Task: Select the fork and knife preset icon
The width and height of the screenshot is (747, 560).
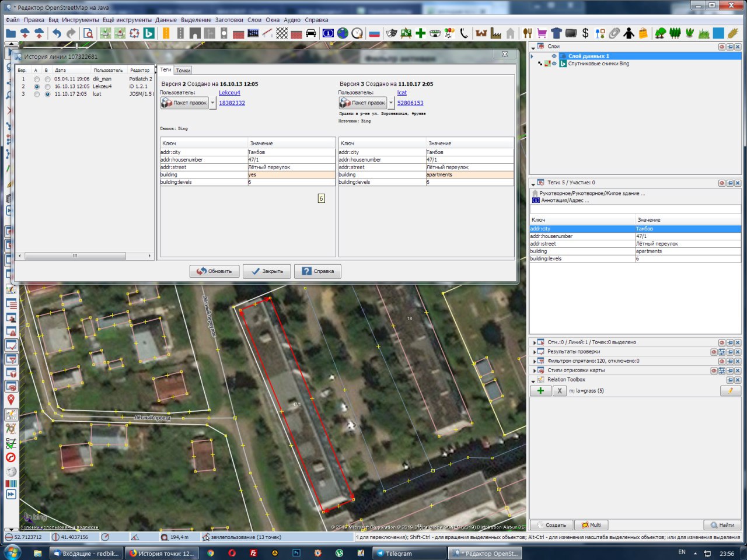Action: click(528, 33)
